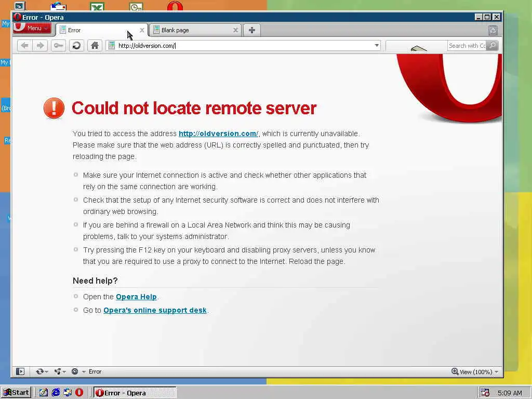Click the View (100%) zoom button
532x399 pixels.
[472, 372]
